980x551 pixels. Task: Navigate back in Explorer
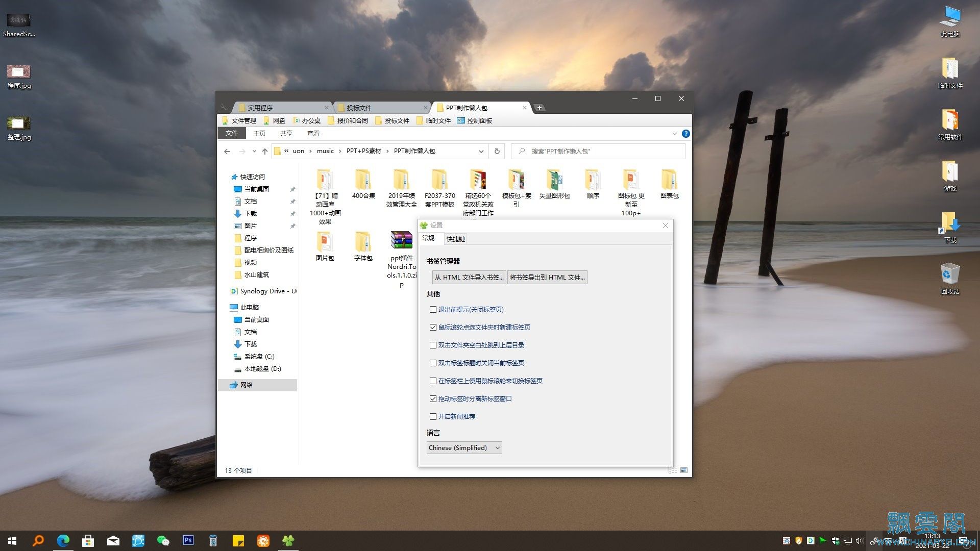pyautogui.click(x=227, y=151)
